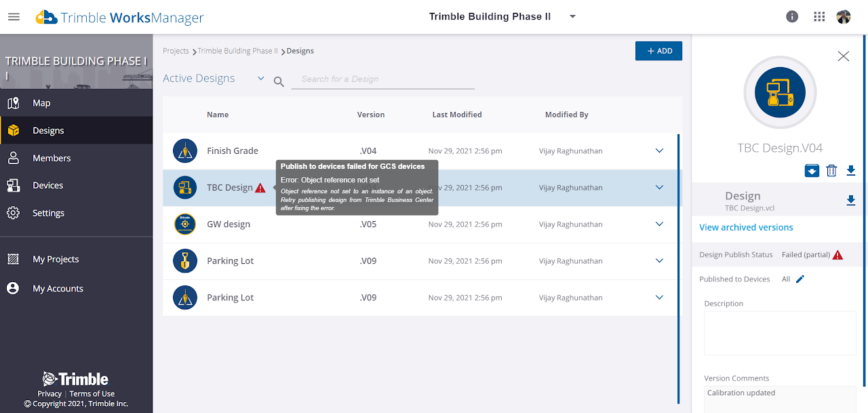Click the Trimble WorksManager logo

click(x=119, y=17)
